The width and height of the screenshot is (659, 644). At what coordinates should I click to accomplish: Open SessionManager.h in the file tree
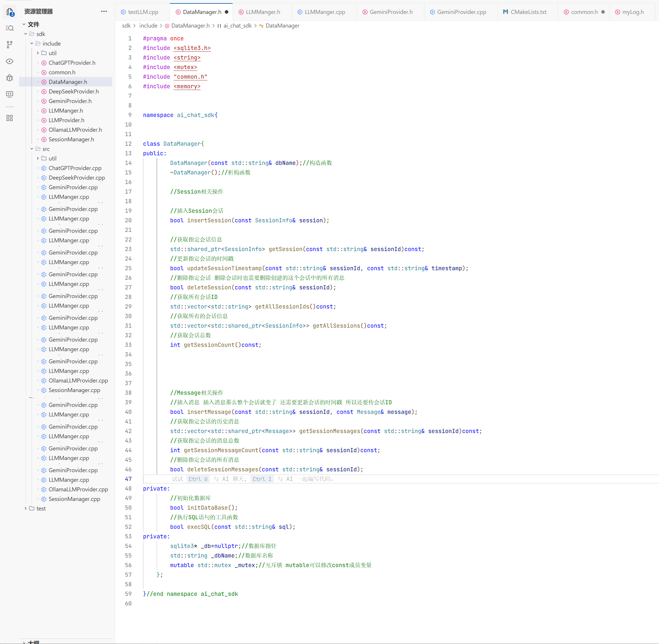[71, 139]
